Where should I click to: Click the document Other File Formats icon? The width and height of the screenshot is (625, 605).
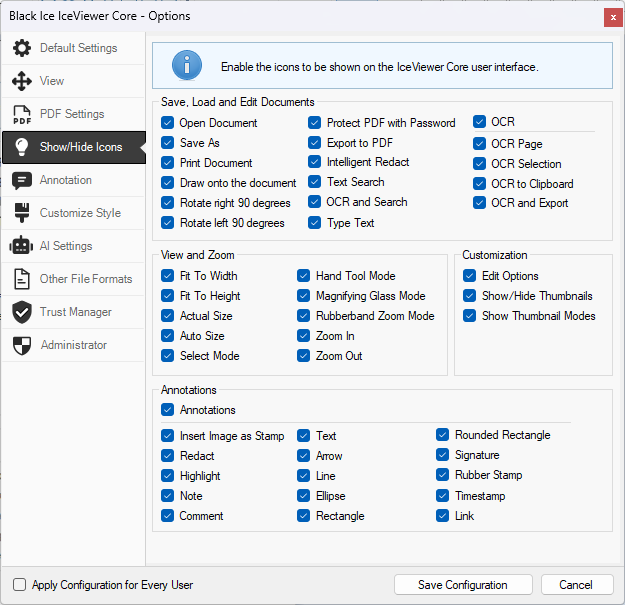pos(22,279)
